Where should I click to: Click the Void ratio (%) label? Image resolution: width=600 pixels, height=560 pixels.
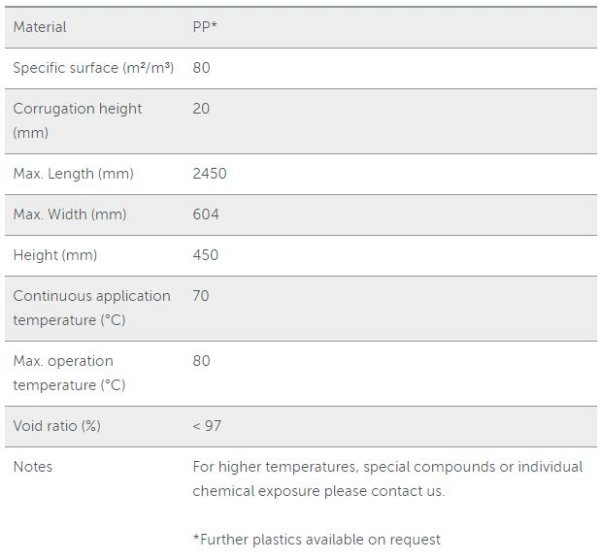tap(57, 426)
